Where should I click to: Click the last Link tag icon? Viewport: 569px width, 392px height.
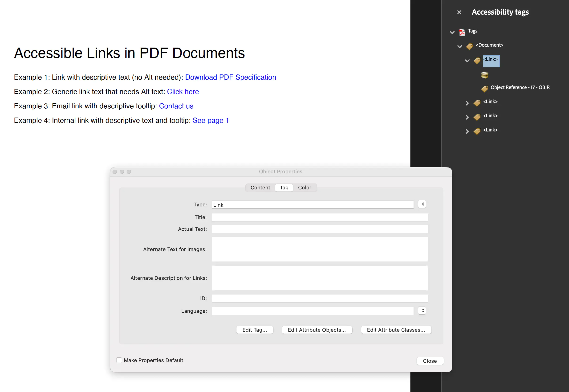477,131
